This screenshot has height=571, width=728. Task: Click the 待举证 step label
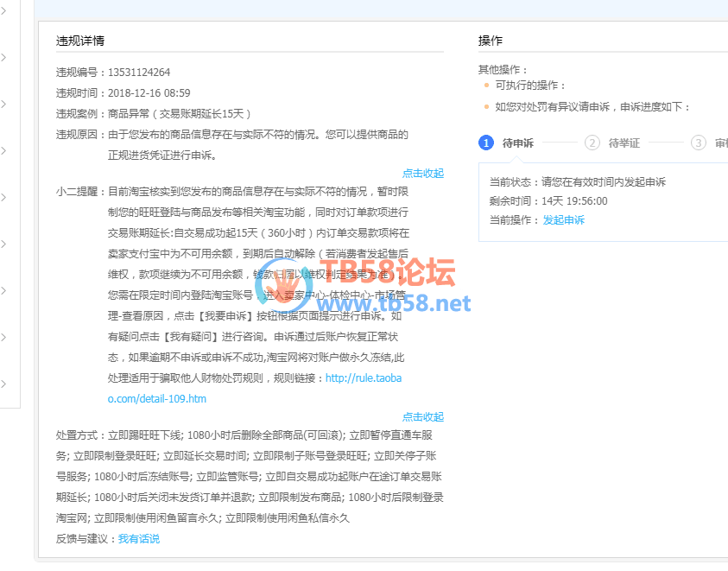[x=624, y=143]
